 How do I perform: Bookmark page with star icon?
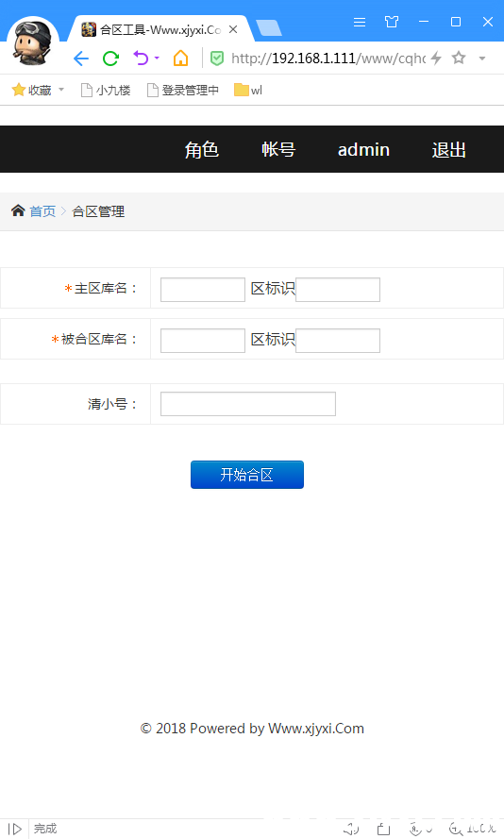(459, 58)
